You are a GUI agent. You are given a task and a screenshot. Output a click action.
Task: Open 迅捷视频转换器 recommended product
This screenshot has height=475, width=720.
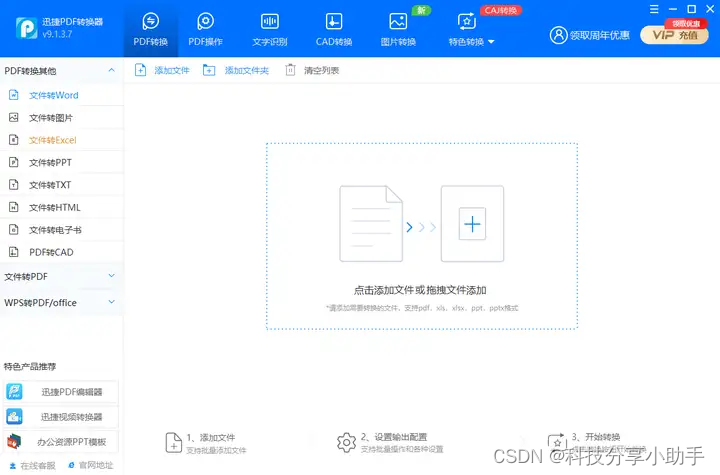coord(61,417)
